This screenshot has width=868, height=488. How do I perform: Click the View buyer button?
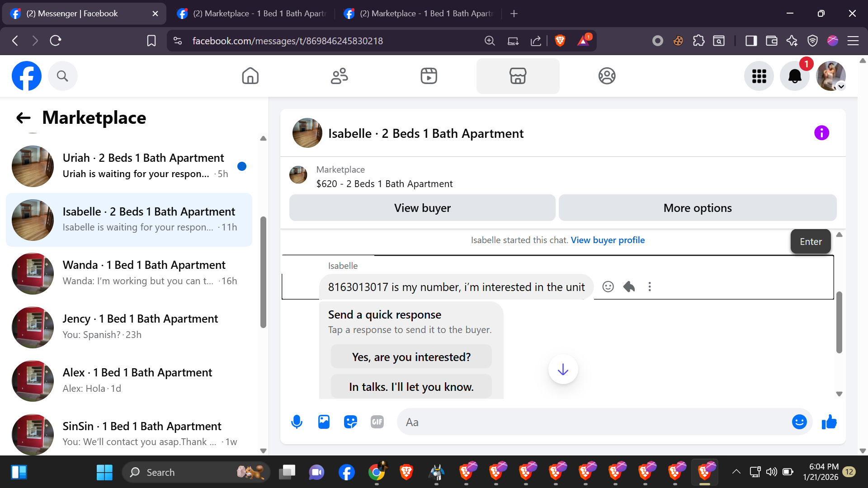click(422, 208)
